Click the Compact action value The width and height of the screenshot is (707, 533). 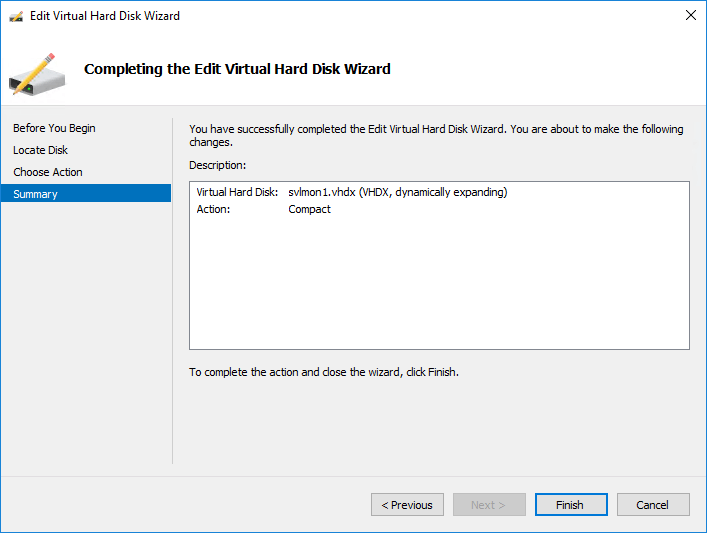[309, 209]
